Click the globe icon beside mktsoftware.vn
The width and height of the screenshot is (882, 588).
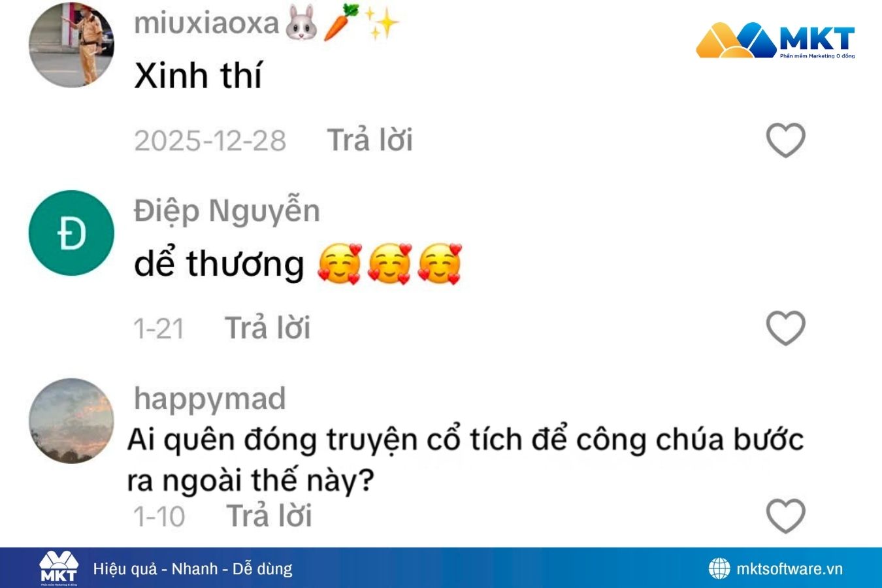click(x=719, y=568)
